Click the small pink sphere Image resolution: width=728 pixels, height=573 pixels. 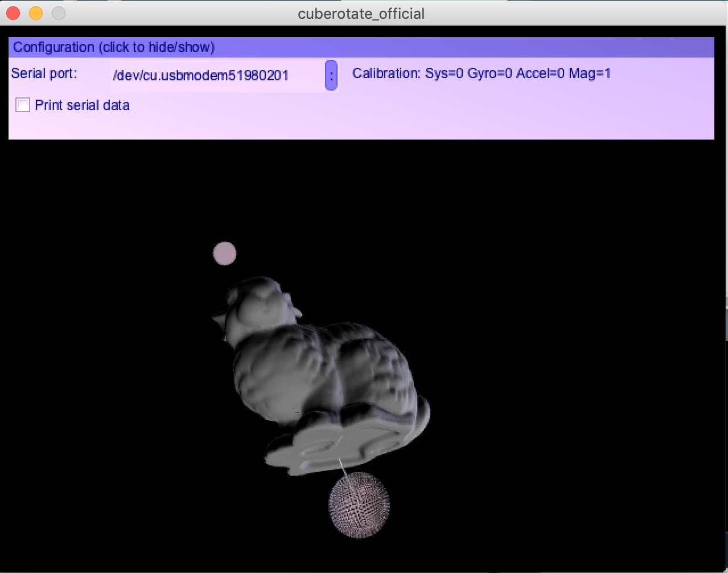224,253
